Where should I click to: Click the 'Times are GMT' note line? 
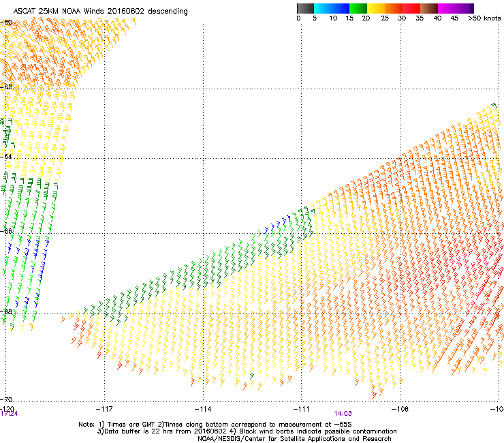(x=215, y=425)
